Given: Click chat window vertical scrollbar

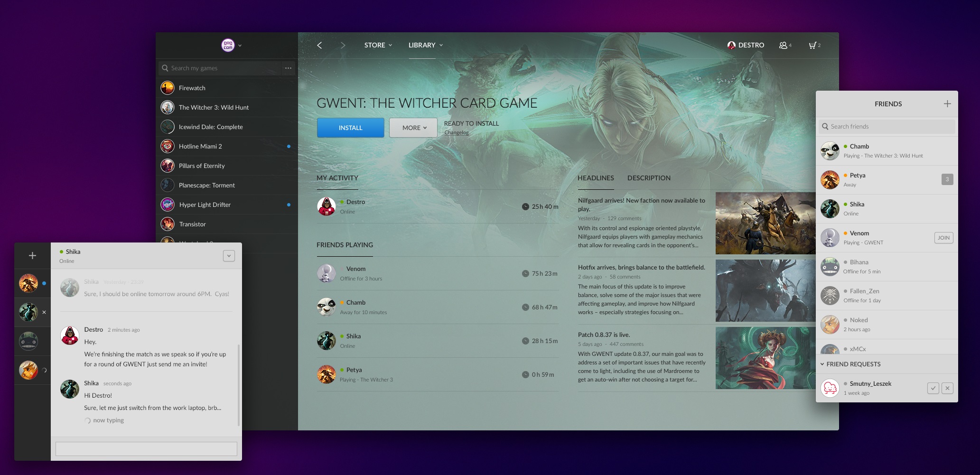Looking at the screenshot, I should (x=238, y=385).
